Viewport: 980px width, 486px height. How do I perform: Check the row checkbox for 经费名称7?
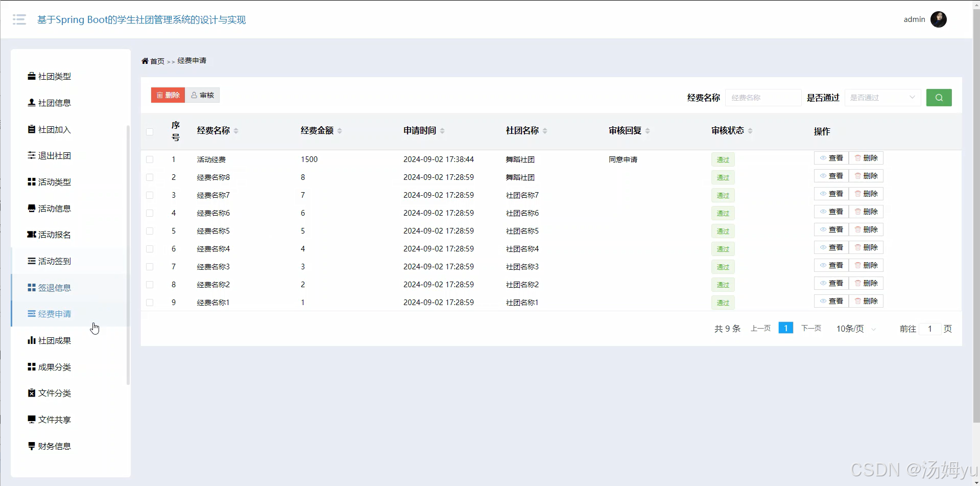150,195
